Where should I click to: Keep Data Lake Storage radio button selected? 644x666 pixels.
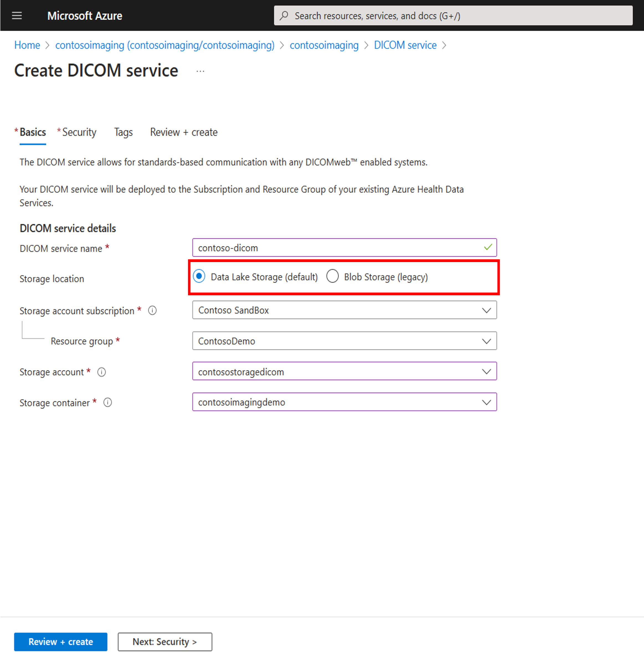(x=199, y=276)
